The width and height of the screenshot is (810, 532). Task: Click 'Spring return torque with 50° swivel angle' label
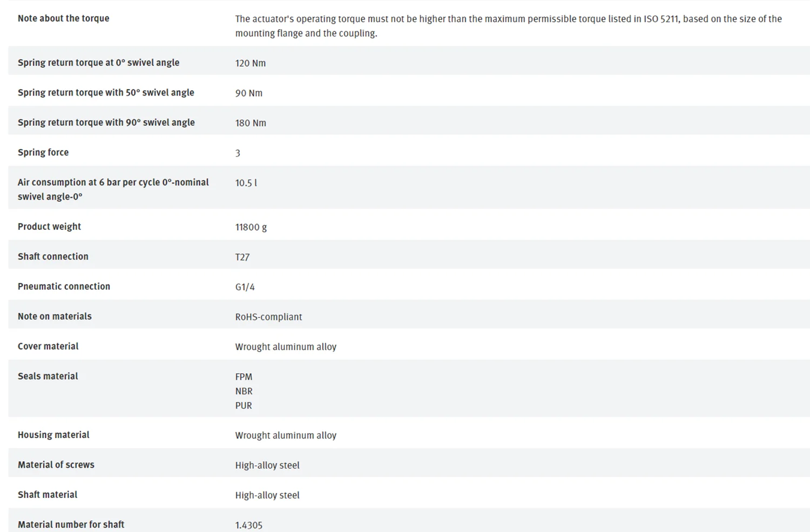[106, 93]
